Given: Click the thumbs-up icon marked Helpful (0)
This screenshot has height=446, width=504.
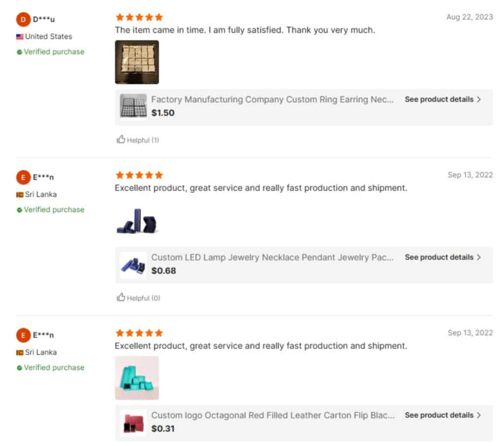Looking at the screenshot, I should [121, 297].
